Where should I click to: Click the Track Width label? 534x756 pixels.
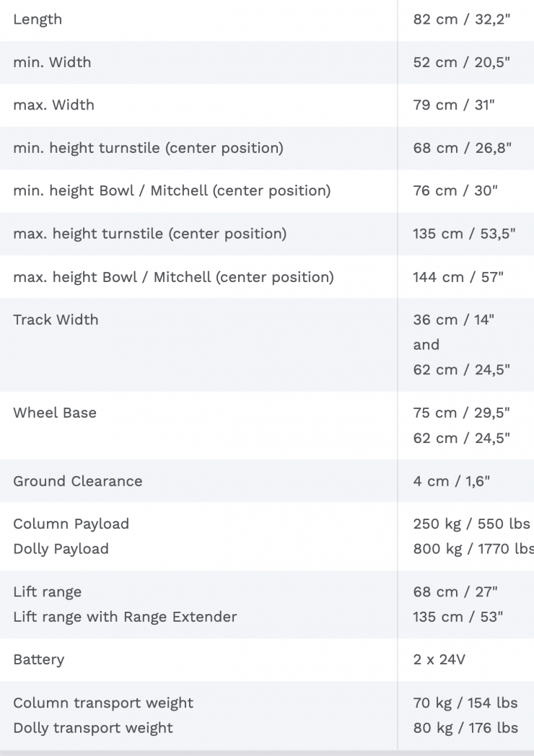[x=56, y=320]
